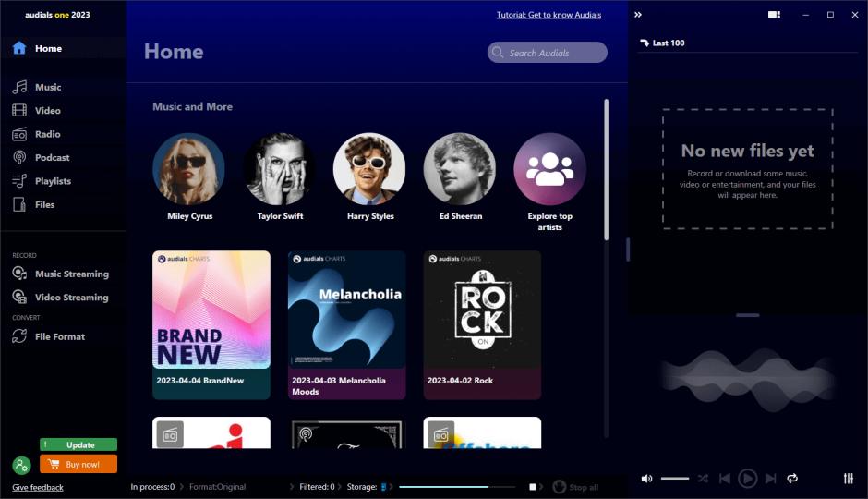Click the status bar storage progress bar
This screenshot has width=868, height=499.
point(457,487)
